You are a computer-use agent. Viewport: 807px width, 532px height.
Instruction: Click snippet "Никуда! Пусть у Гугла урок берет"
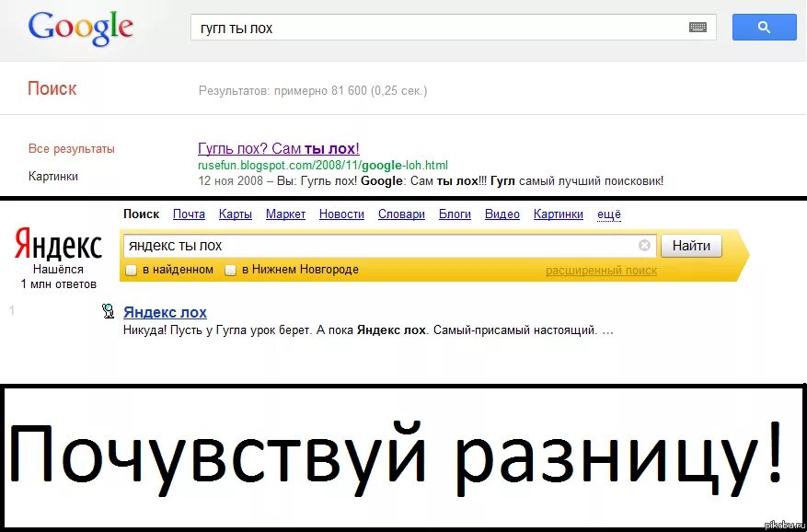click(x=218, y=330)
